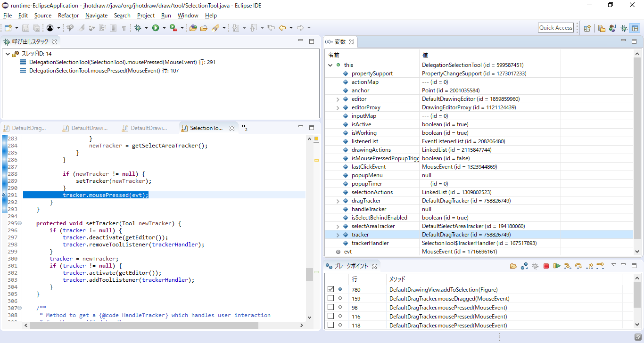Open the breakpoint view menu triangle
This screenshot has height=343, width=644.
(613, 265)
